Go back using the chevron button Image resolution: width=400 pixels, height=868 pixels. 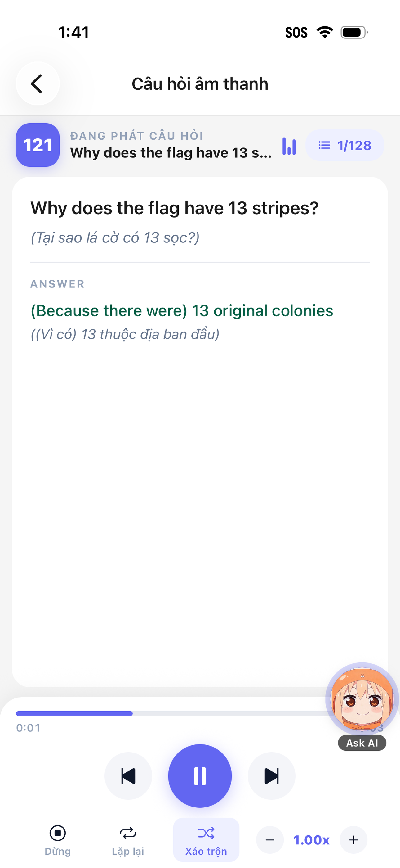pyautogui.click(x=38, y=84)
